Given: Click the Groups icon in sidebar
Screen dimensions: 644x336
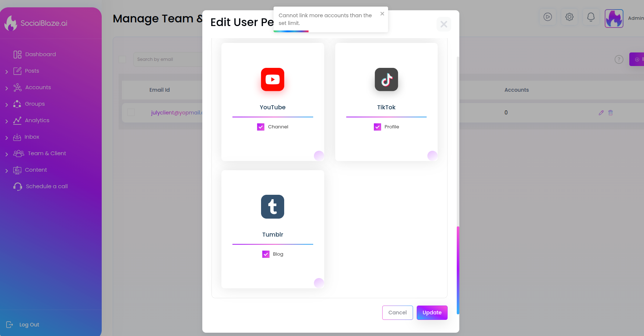Looking at the screenshot, I should tap(17, 104).
